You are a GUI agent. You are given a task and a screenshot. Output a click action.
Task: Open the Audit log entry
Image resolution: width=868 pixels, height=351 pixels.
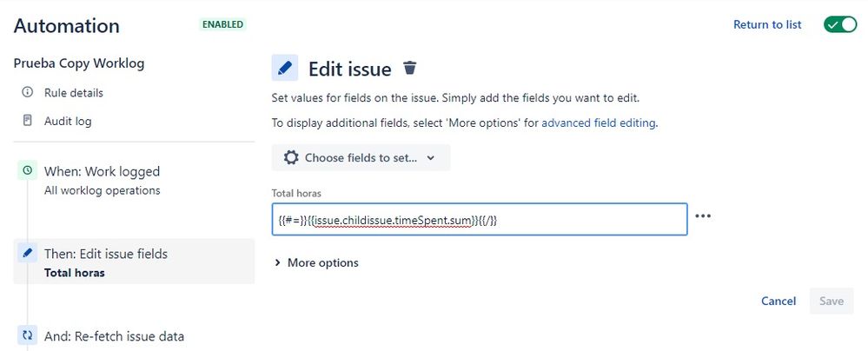tap(68, 121)
